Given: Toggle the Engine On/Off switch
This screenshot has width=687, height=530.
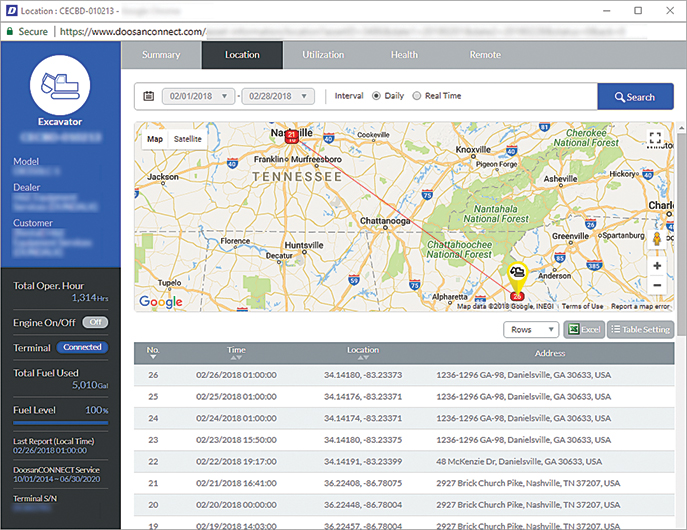Looking at the screenshot, I should click(x=95, y=322).
